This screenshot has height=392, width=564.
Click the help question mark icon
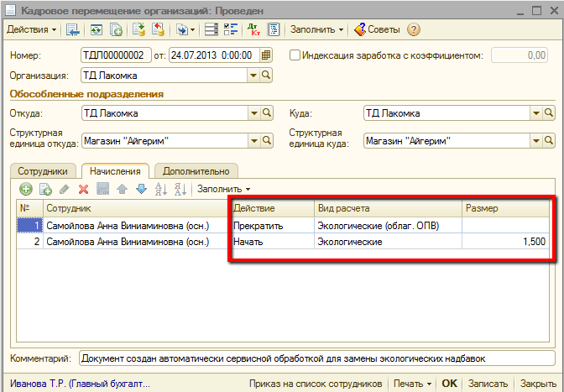413,29
